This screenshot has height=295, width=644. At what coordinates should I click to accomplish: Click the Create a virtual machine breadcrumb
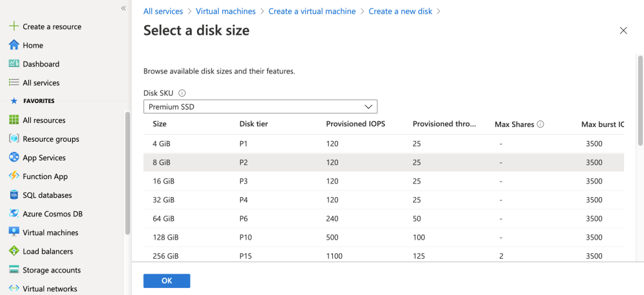tap(312, 11)
